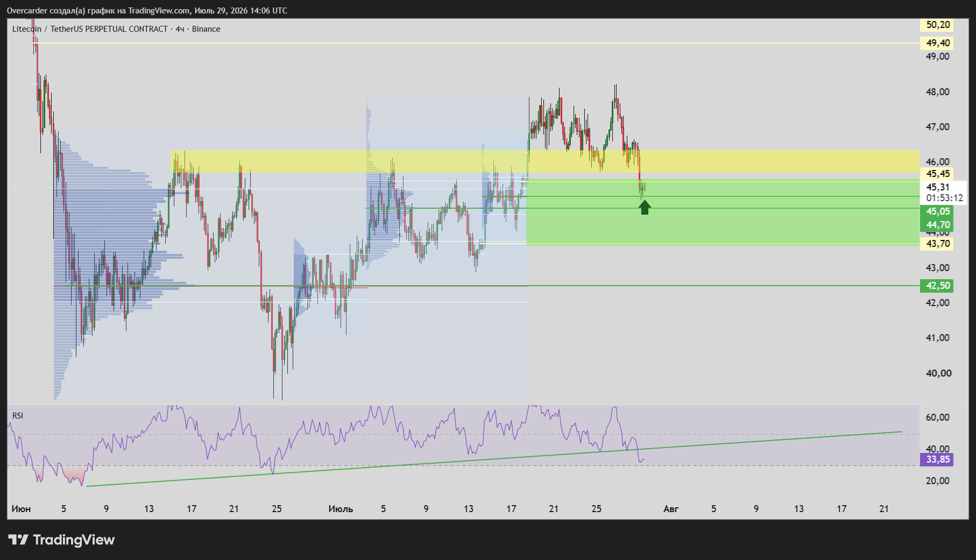Click the 43,00 price axis value
This screenshot has width=976, height=560.
coord(937,268)
